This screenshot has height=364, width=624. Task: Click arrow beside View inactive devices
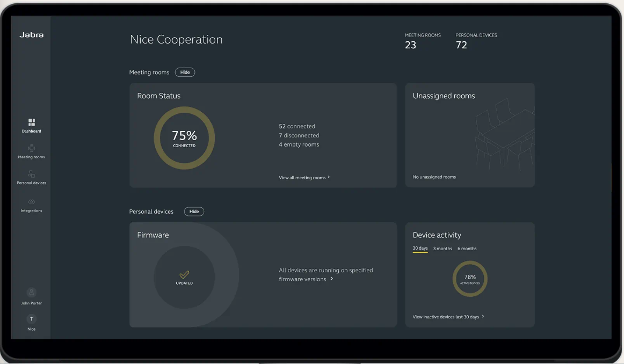pos(483,317)
